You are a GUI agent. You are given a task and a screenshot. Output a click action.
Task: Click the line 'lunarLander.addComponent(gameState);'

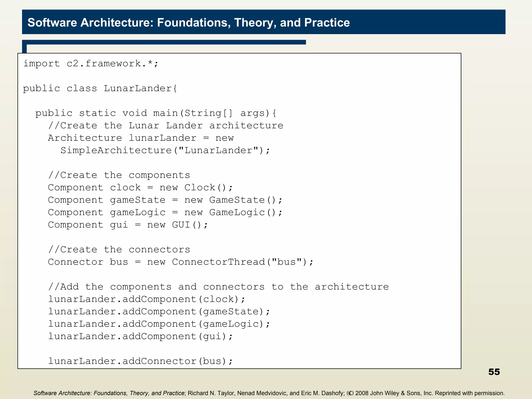tap(159, 312)
